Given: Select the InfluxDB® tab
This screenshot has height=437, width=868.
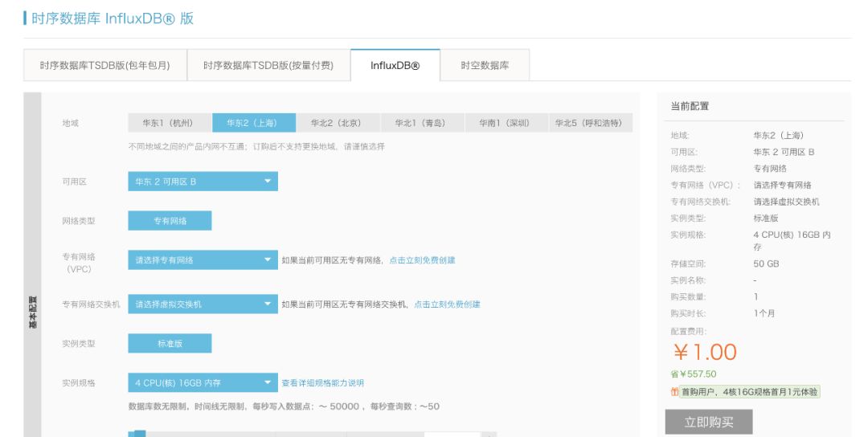Looking at the screenshot, I should (x=395, y=65).
